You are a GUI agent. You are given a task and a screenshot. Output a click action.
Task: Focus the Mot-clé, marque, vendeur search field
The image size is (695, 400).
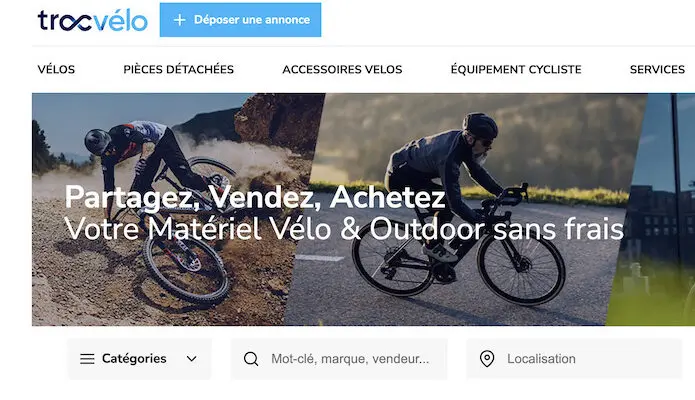tap(339, 359)
